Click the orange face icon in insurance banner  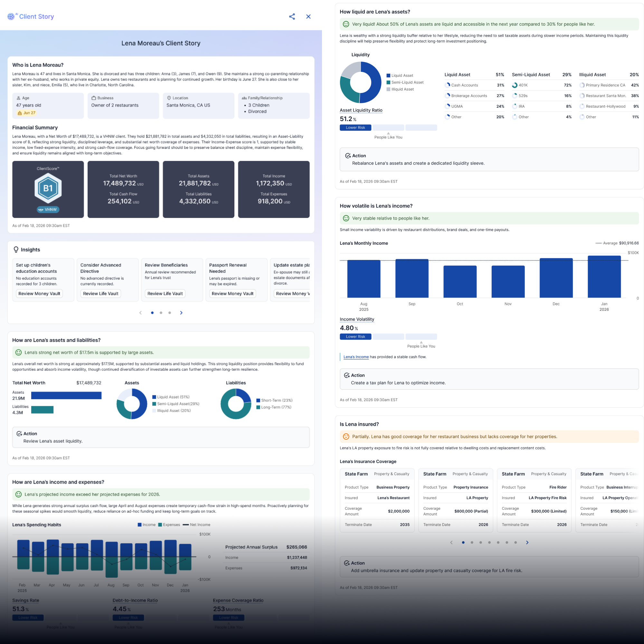click(x=346, y=436)
